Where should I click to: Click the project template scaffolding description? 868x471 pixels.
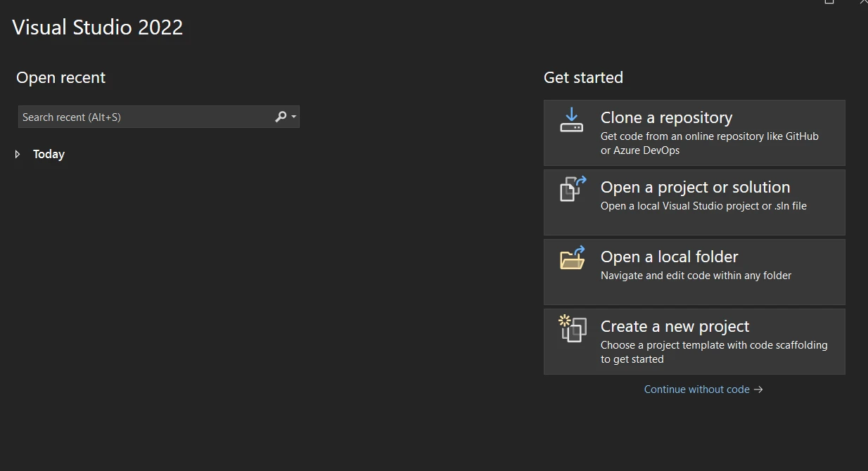coord(713,351)
